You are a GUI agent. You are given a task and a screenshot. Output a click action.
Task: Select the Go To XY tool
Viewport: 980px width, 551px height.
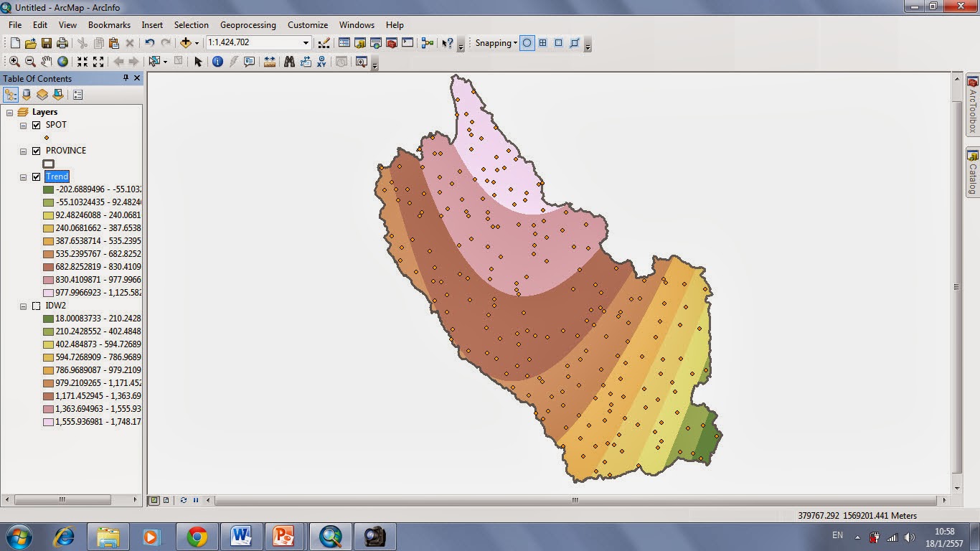(321, 62)
